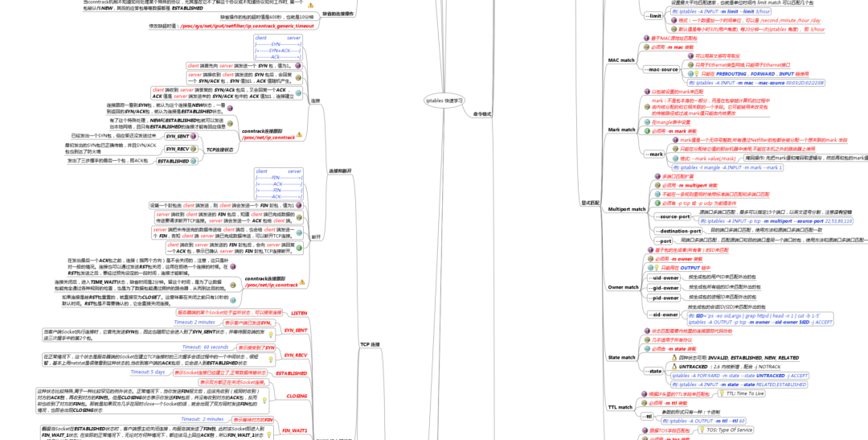Select the --mac-source option node

664,69
